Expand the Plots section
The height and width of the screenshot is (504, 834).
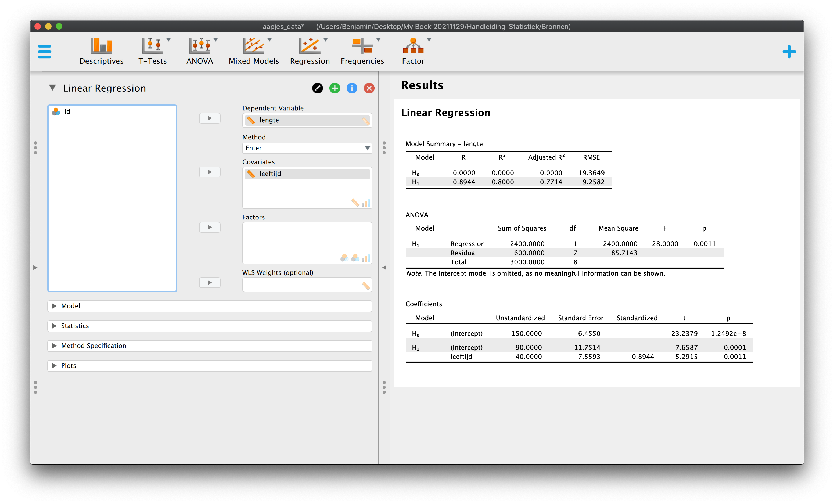[210, 366]
